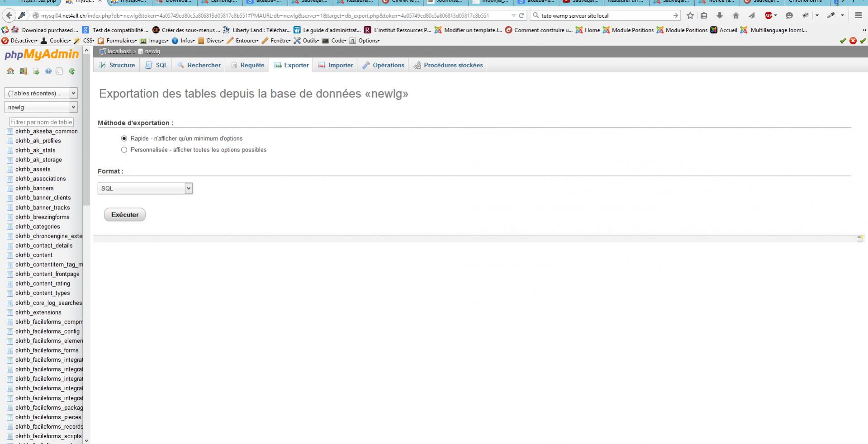This screenshot has width=868, height=444.
Task: Click the Exécuter button
Action: (x=125, y=215)
